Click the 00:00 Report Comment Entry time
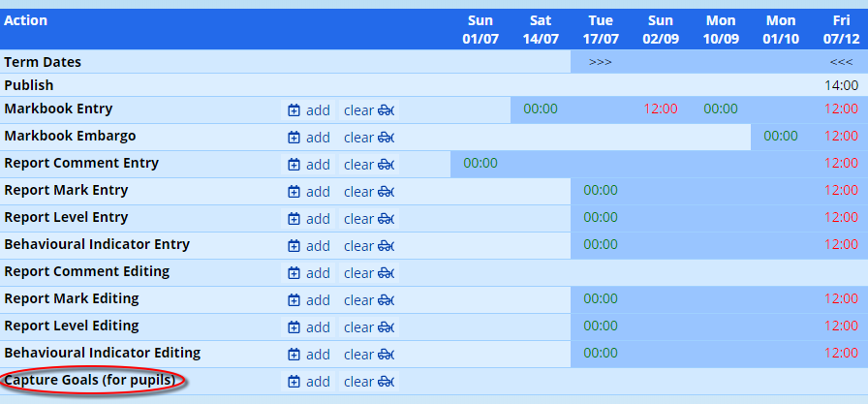This screenshot has width=868, height=404. 480,164
